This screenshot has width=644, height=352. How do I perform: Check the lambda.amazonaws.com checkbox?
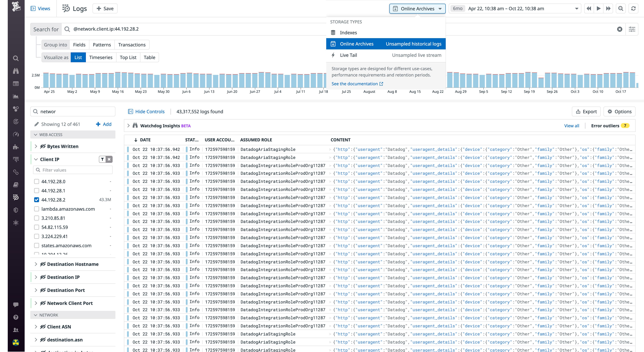pyautogui.click(x=37, y=209)
